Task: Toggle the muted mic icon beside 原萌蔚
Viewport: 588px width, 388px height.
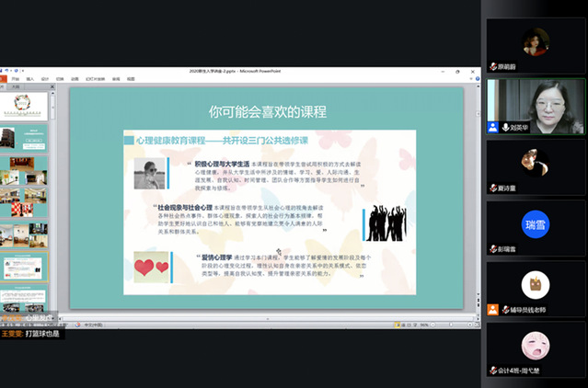Action: pos(494,66)
